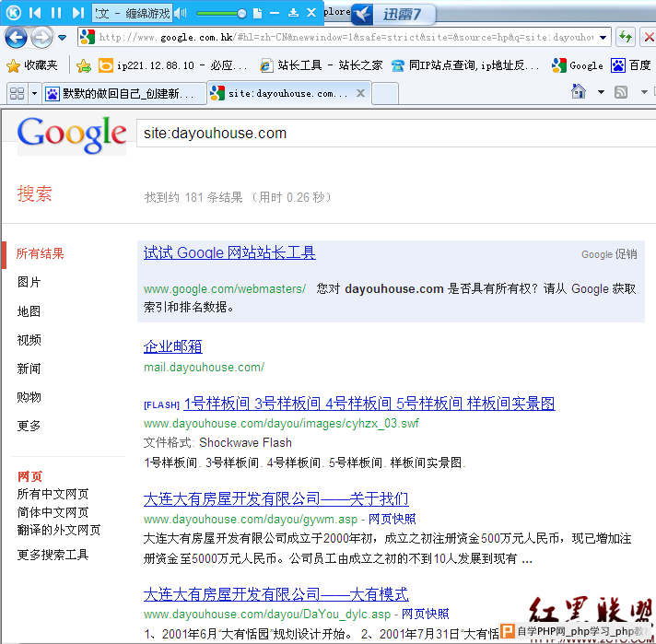Pause the playing song
Viewport: 656px width, 644px height.
(x=55, y=13)
